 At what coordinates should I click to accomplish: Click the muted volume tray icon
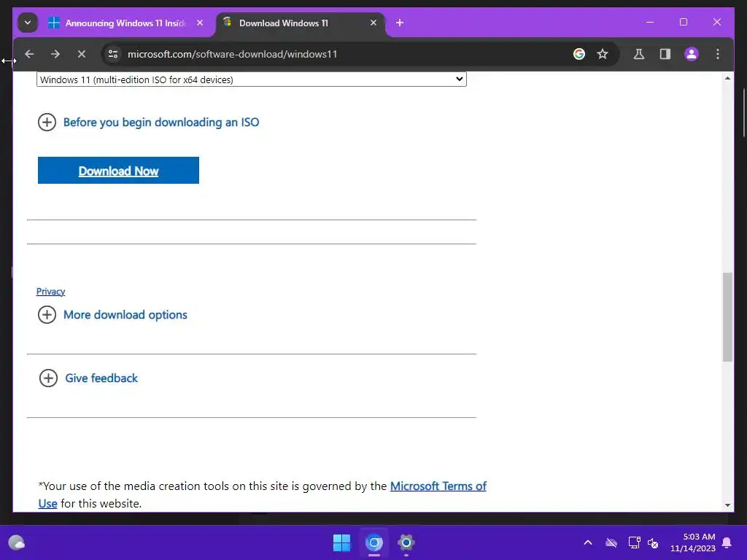(x=653, y=542)
